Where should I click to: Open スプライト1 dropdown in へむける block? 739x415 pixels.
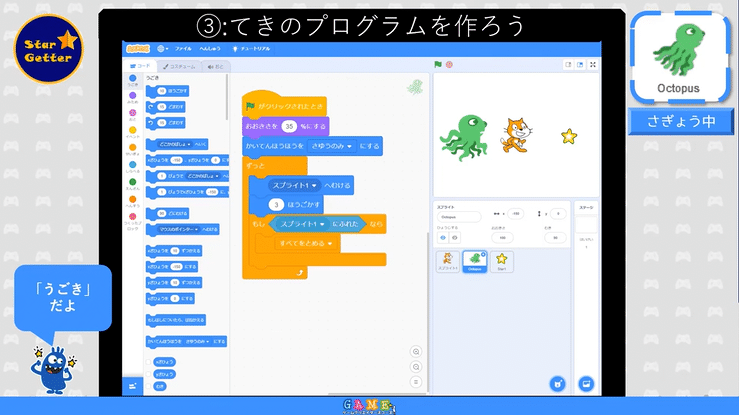[x=295, y=186]
